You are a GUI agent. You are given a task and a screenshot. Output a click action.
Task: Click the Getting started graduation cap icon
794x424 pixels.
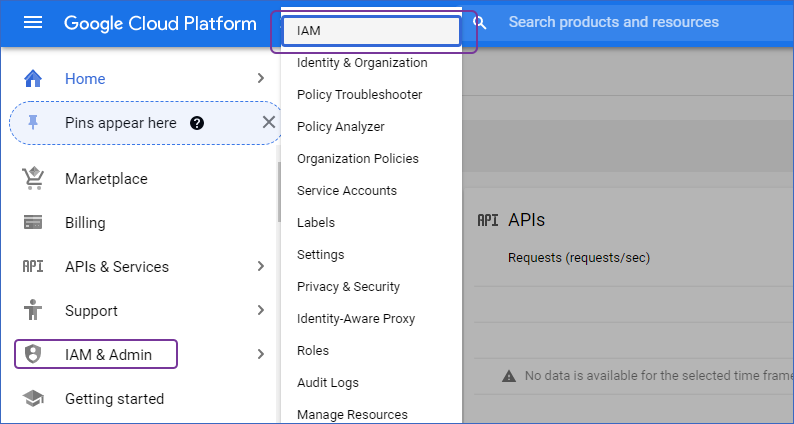pos(33,399)
